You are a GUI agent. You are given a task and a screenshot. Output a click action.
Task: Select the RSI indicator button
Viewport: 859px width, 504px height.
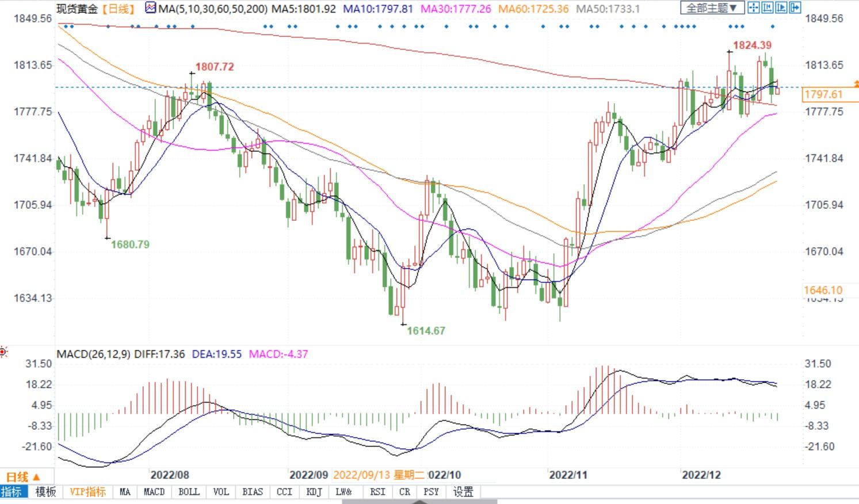click(377, 492)
